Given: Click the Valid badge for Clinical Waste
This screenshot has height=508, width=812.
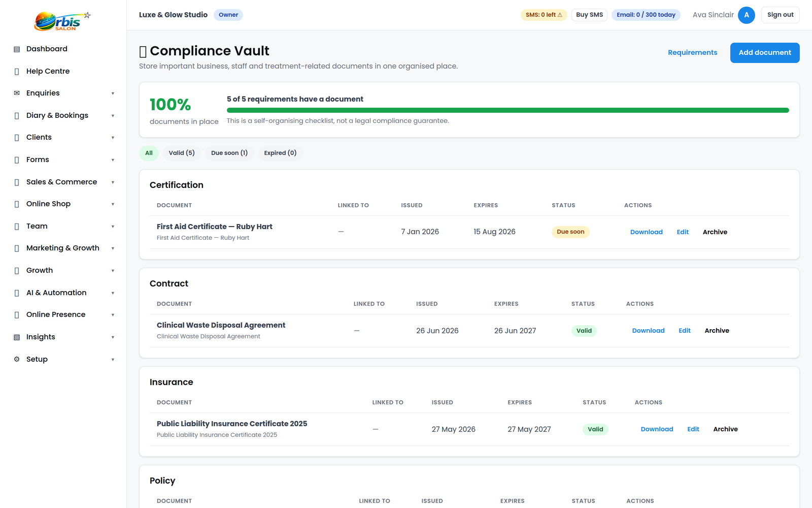Looking at the screenshot, I should tap(584, 331).
